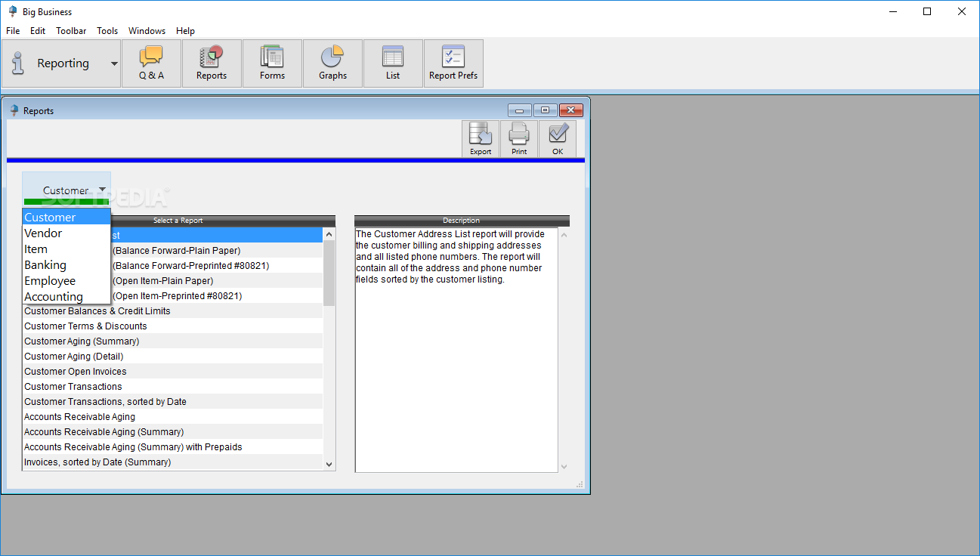Select Customer Aging (Detail) report
The height and width of the screenshot is (556, 980).
(x=173, y=357)
